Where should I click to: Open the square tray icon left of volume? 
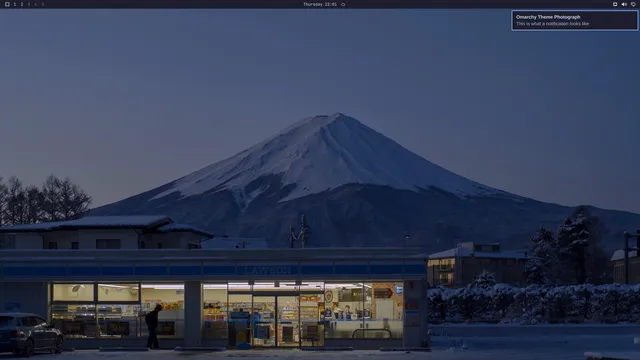[615, 4]
